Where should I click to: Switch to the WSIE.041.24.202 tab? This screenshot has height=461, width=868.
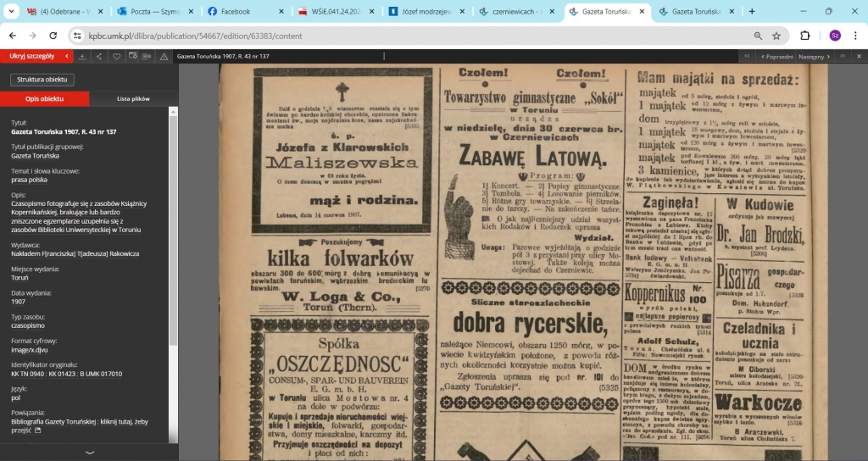336,11
